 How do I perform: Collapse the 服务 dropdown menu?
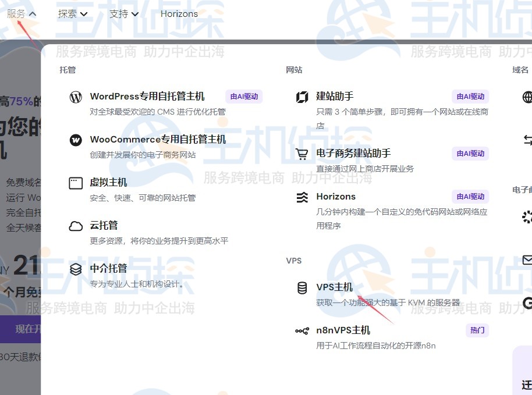point(22,13)
